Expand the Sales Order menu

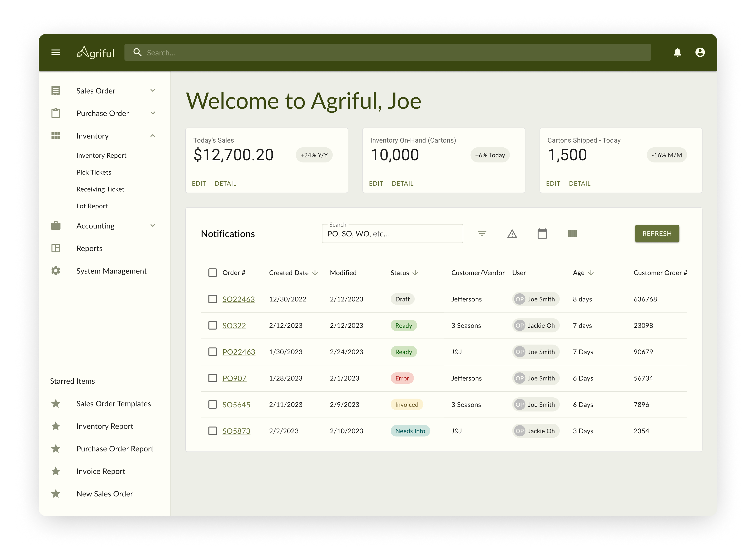tap(153, 90)
